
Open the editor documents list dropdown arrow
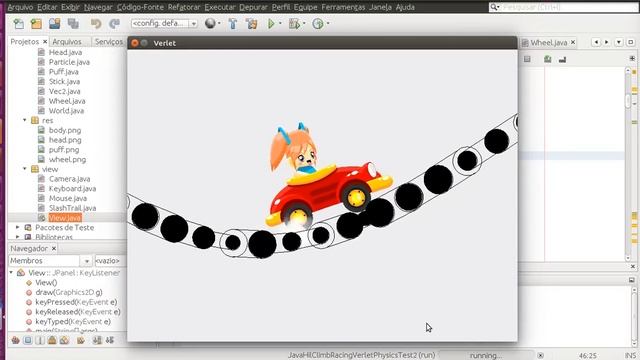coord(619,42)
